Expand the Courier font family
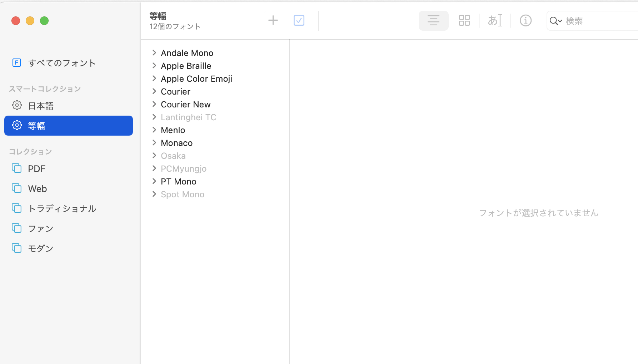638x364 pixels. 154,91
